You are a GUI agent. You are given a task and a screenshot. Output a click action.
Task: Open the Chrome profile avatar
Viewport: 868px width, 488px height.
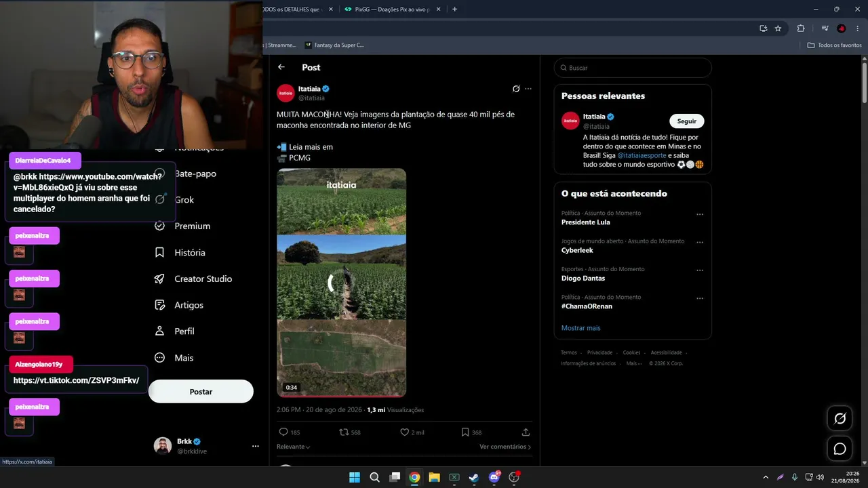click(x=842, y=28)
